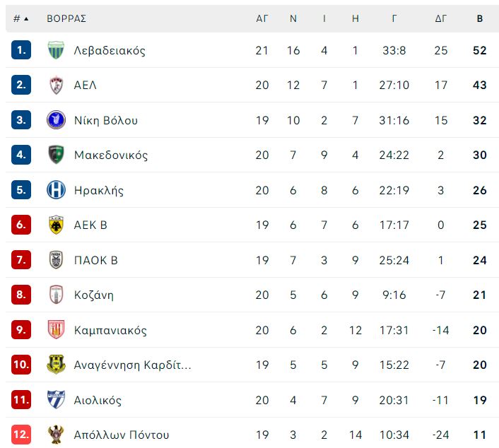Click the blue rank 1 position badge
This screenshot has width=499, height=448.
coord(21,50)
